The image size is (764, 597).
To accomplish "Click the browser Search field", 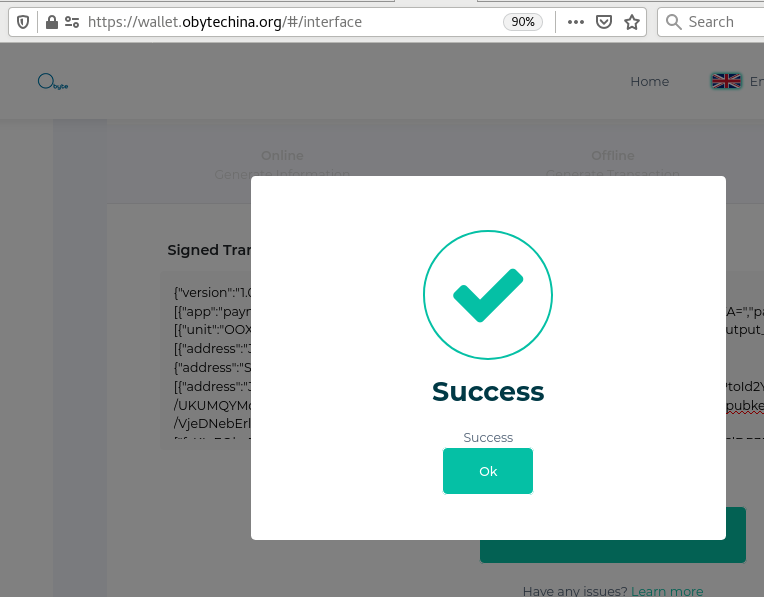I will 710,22.
